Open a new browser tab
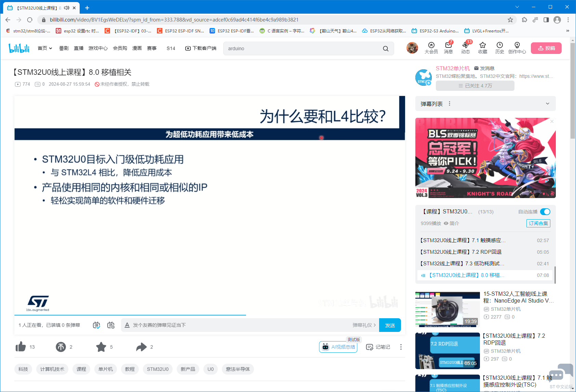The width and height of the screenshot is (576, 392). (87, 8)
